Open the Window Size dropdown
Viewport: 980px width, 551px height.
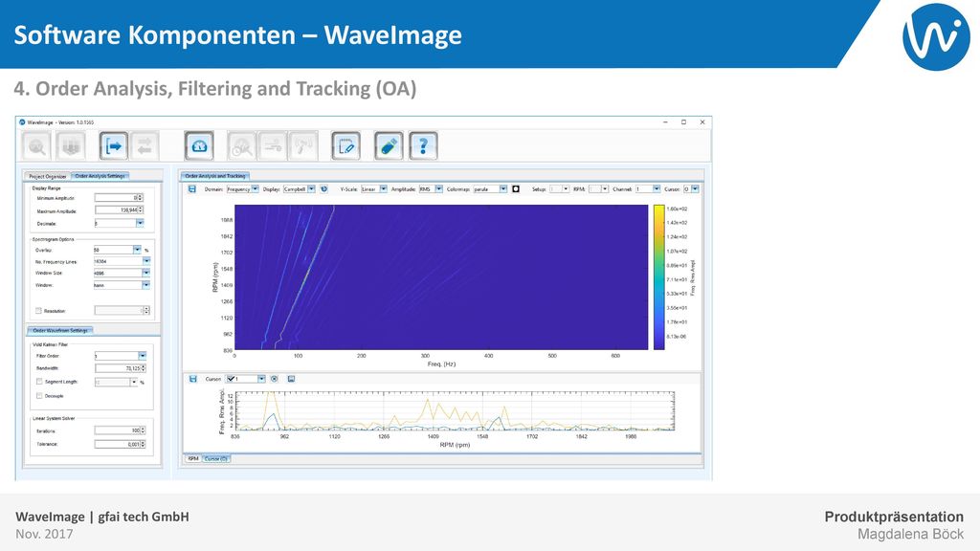(x=122, y=273)
